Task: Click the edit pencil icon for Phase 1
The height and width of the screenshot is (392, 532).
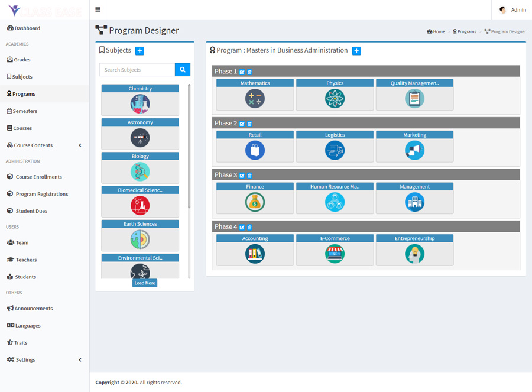Action: tap(242, 72)
